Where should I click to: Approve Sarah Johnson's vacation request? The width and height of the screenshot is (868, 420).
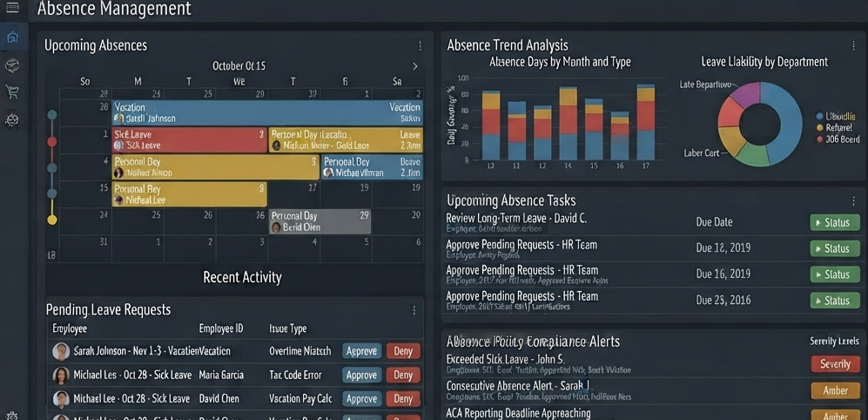(361, 351)
